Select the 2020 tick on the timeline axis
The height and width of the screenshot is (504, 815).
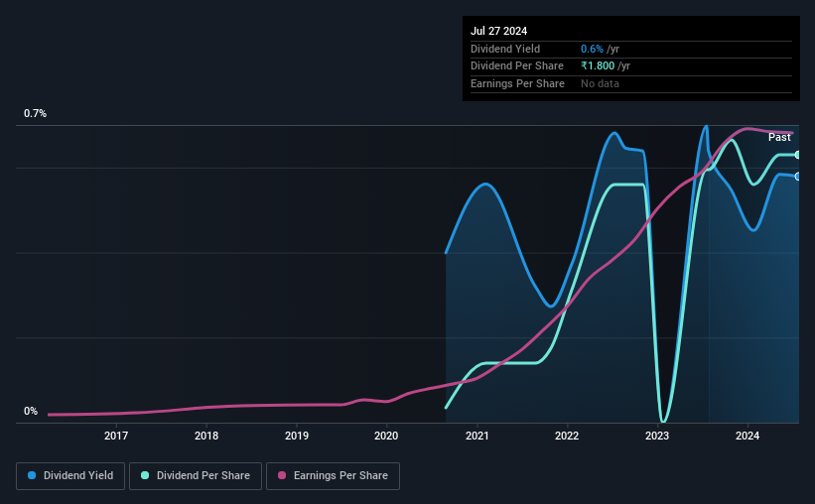pyautogui.click(x=386, y=436)
